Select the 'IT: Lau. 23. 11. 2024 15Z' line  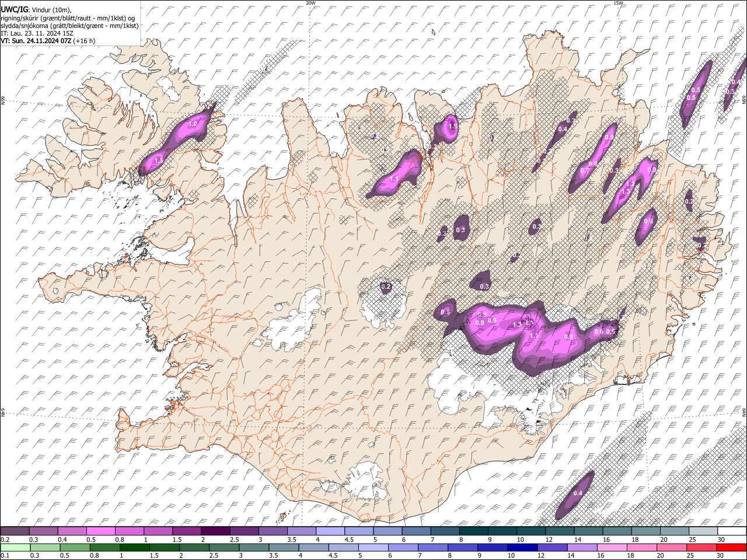tap(37, 33)
